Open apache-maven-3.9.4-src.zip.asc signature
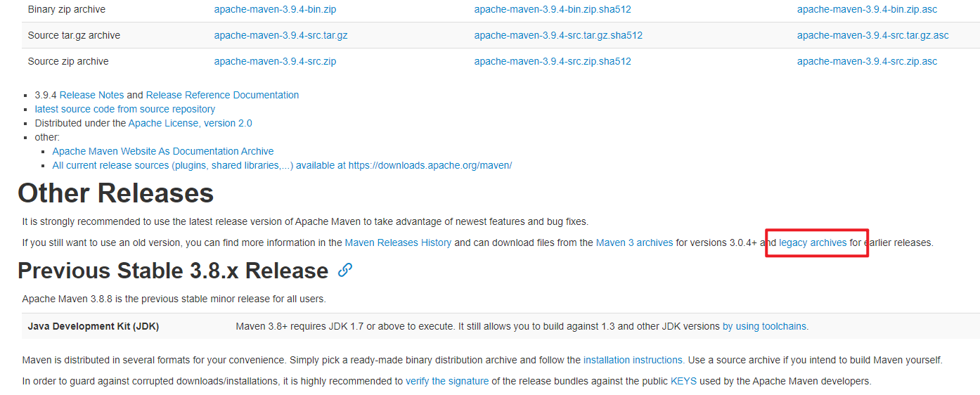The height and width of the screenshot is (395, 980). coord(867,61)
